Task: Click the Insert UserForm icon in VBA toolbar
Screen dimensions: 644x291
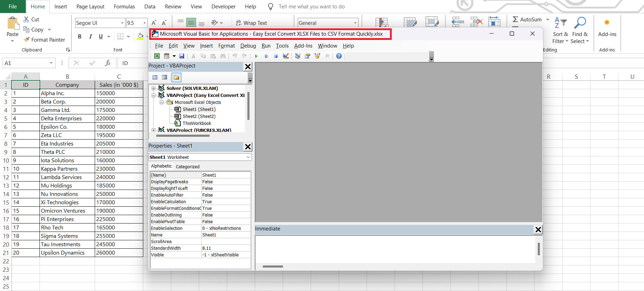Action: pos(167,56)
